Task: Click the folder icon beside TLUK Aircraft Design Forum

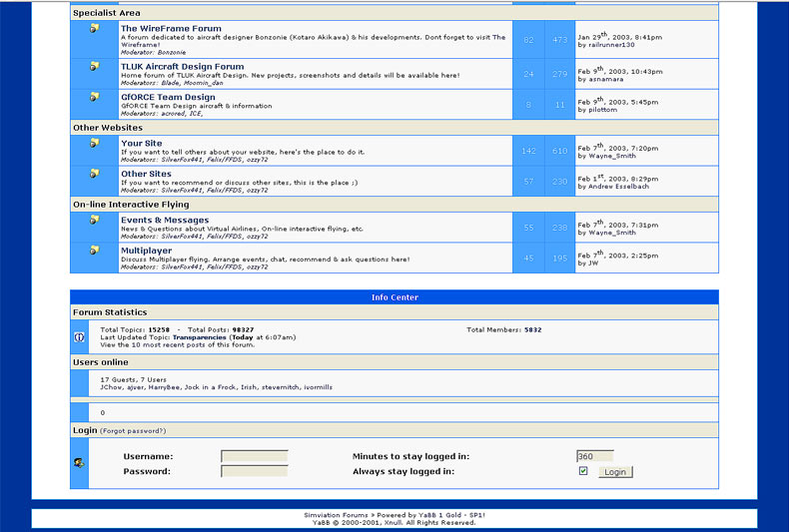Action: [x=94, y=67]
